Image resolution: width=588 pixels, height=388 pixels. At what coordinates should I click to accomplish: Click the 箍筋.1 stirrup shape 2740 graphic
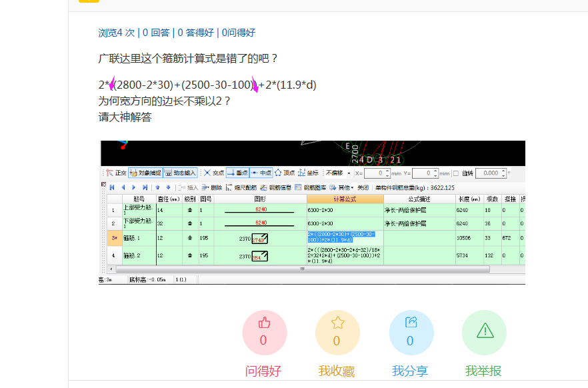[259, 239]
